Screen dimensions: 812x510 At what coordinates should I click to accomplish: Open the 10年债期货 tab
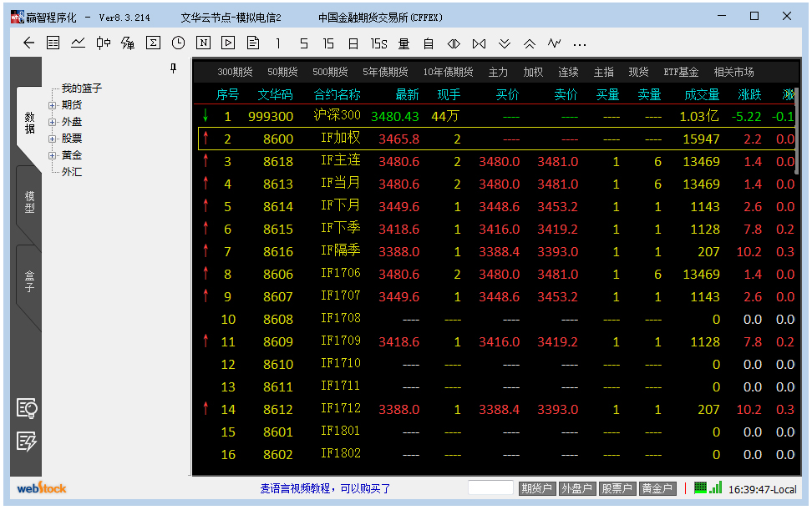coord(448,72)
